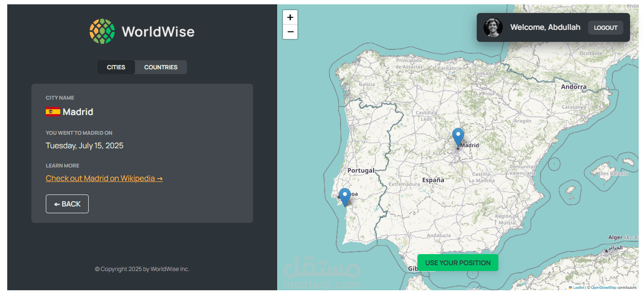Click the Principado de Asturias map label
Image resolution: width=644 pixels, height=297 pixels.
(409, 63)
